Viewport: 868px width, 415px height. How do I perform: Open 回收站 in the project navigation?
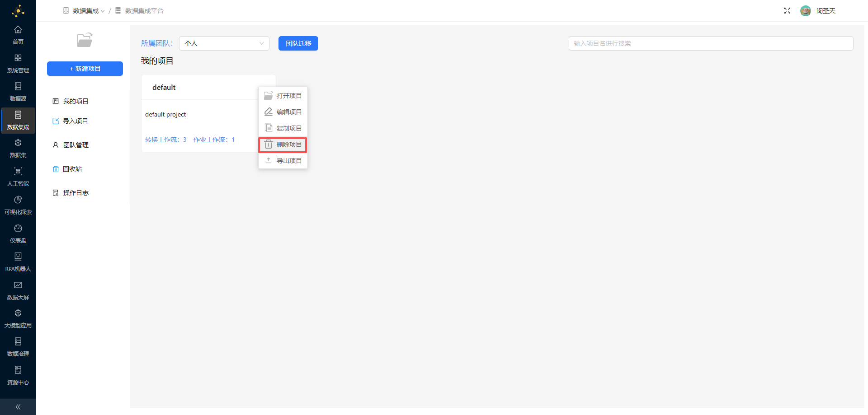72,169
